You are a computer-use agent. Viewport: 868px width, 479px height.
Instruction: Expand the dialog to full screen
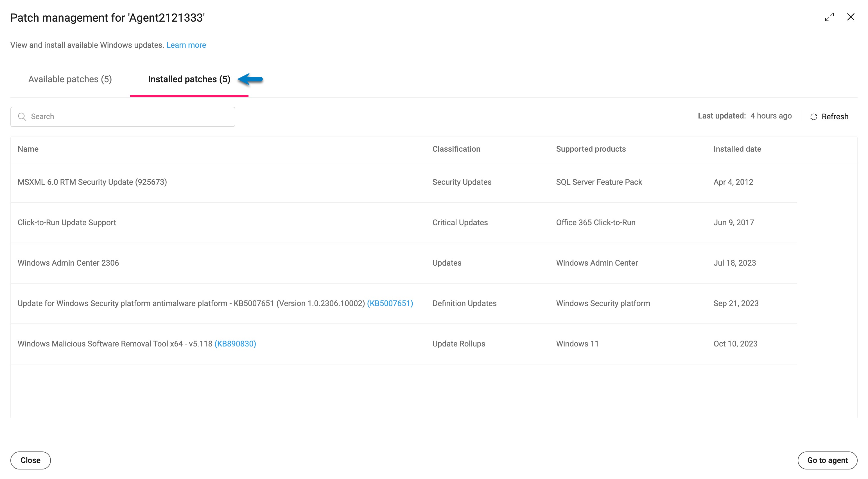click(x=829, y=17)
